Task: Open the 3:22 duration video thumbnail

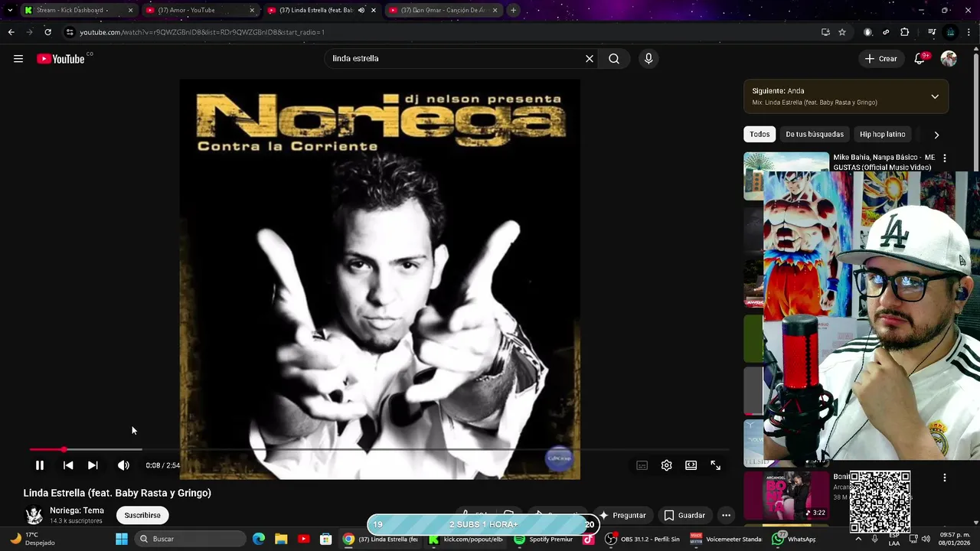Action: tap(786, 495)
